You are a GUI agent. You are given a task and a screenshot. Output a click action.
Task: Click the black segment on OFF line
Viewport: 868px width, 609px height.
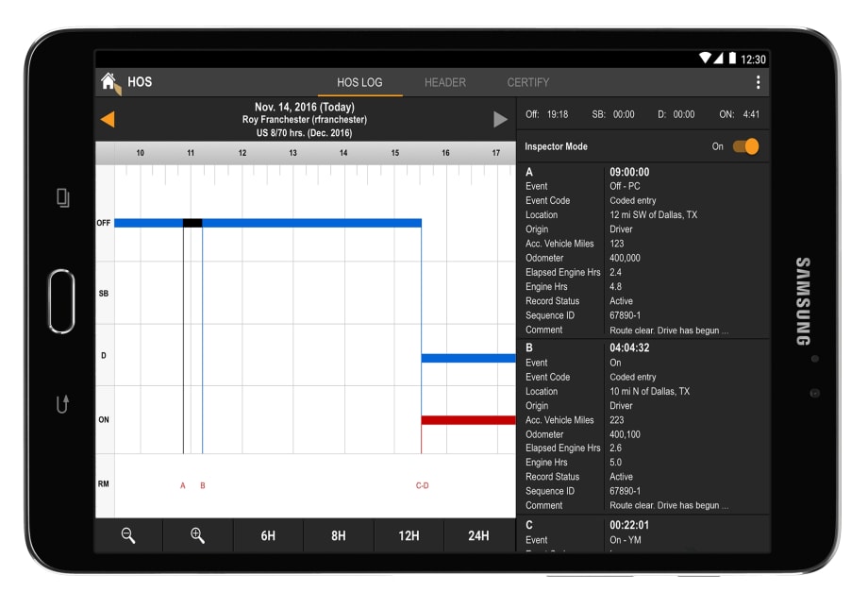(192, 223)
